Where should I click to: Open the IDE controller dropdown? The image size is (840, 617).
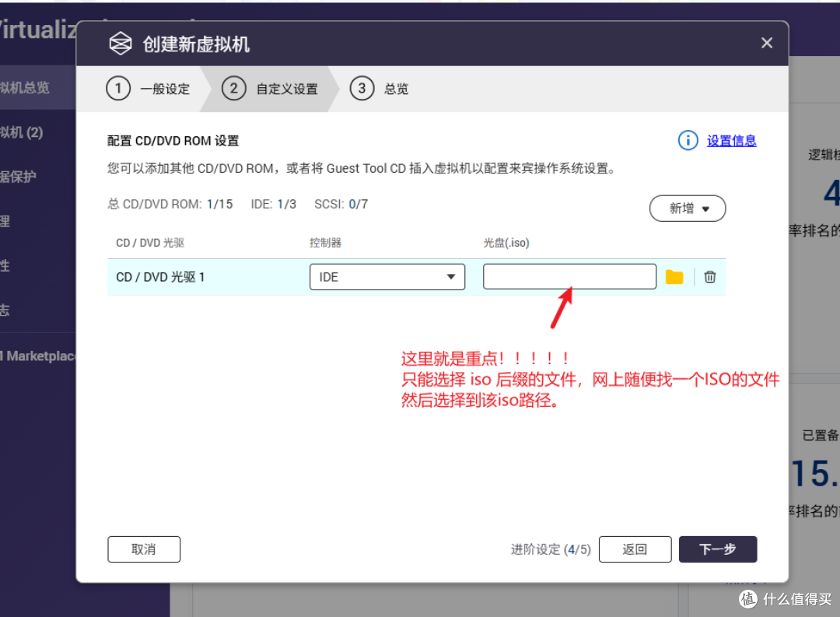pos(387,277)
